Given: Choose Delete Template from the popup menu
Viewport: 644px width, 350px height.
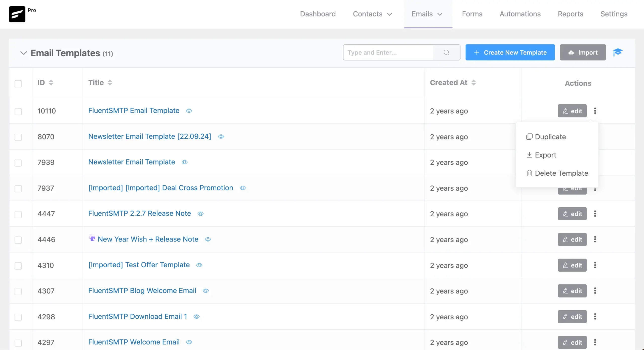Looking at the screenshot, I should [557, 173].
